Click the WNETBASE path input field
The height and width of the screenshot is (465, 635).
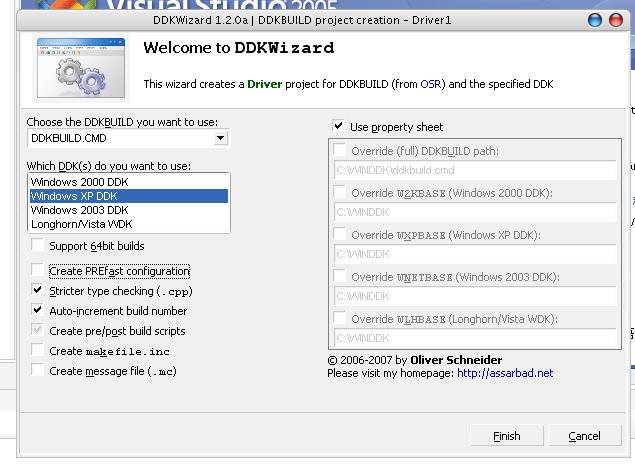pyautogui.click(x=475, y=296)
